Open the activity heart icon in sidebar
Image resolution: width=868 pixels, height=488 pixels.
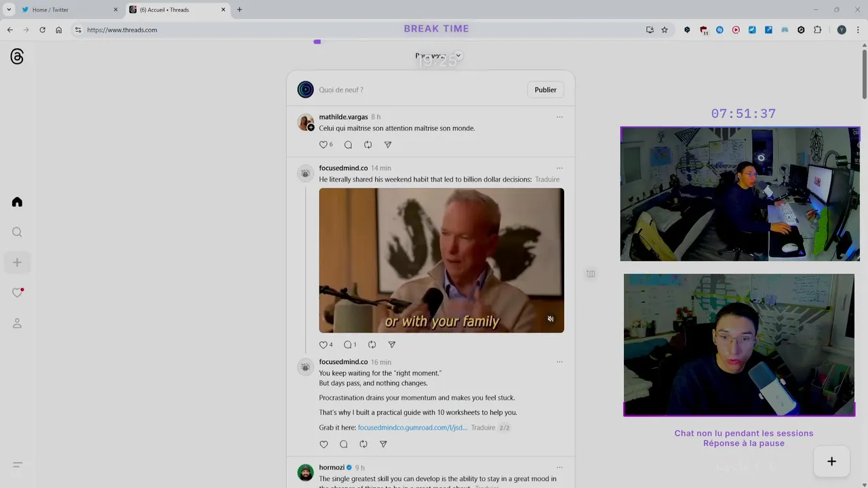click(x=17, y=293)
